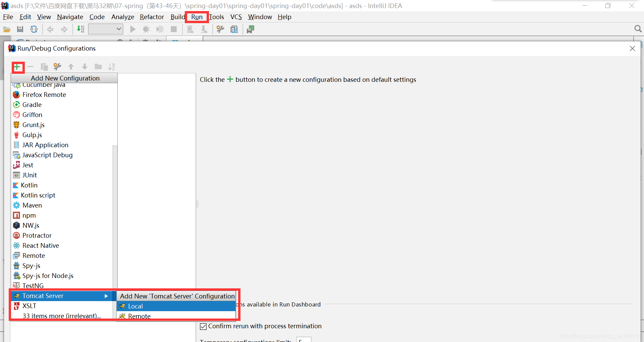Click the Synchronize refresh icon
Screen dimensions: 644x342
tap(34, 30)
